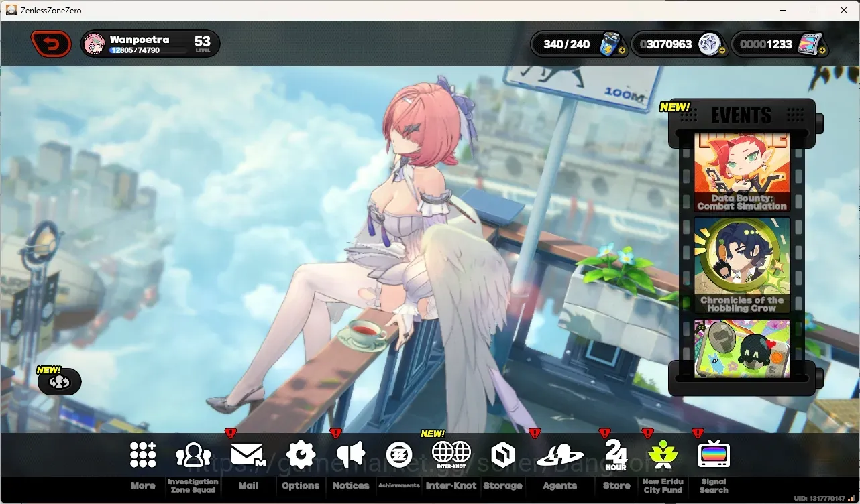Screen dimensions: 860x504
Task: Open the Agents icon
Action: point(559,456)
